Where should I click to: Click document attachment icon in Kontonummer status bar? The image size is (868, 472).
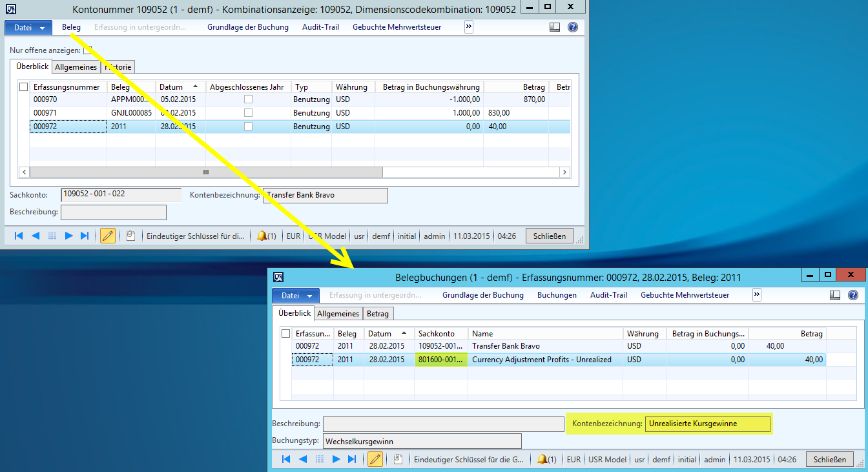pyautogui.click(x=130, y=236)
